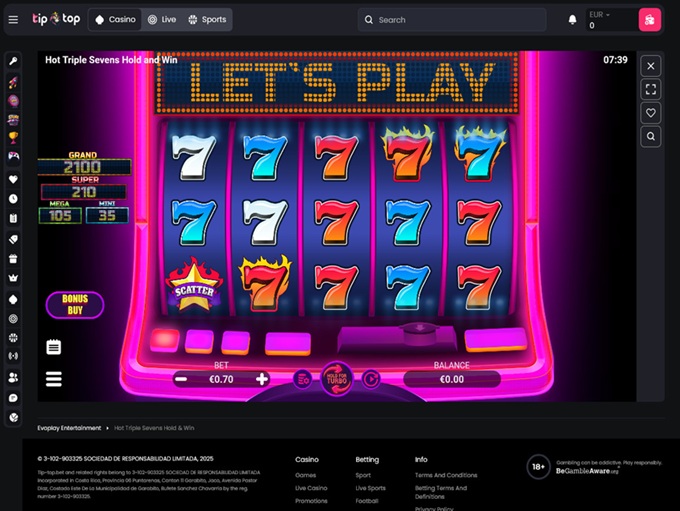Open the autoplay button next to spin

pos(371,380)
